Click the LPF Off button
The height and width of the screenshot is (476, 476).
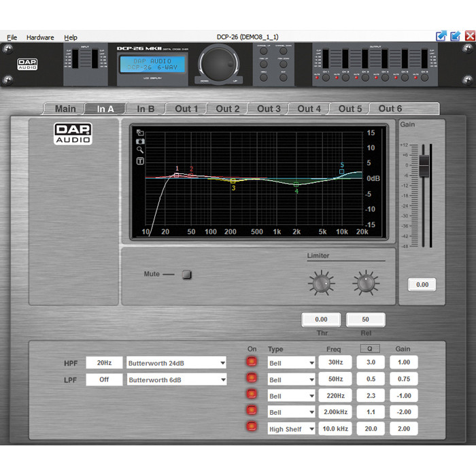(104, 379)
